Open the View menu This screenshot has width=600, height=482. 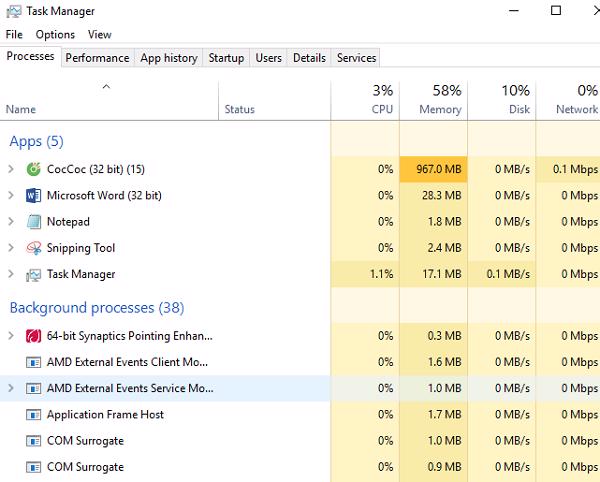point(99,34)
